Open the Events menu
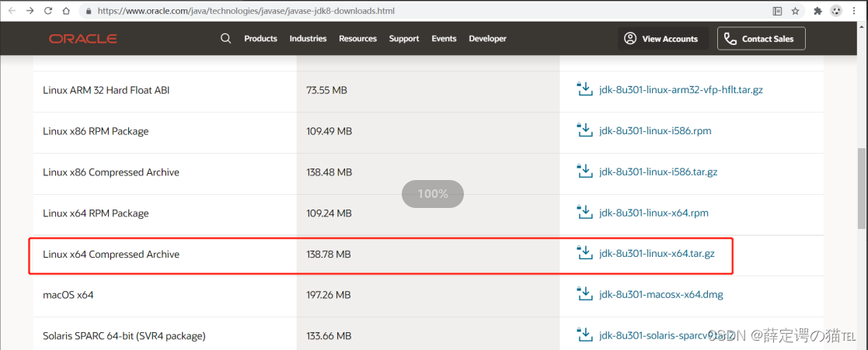This screenshot has height=350, width=868. (444, 39)
